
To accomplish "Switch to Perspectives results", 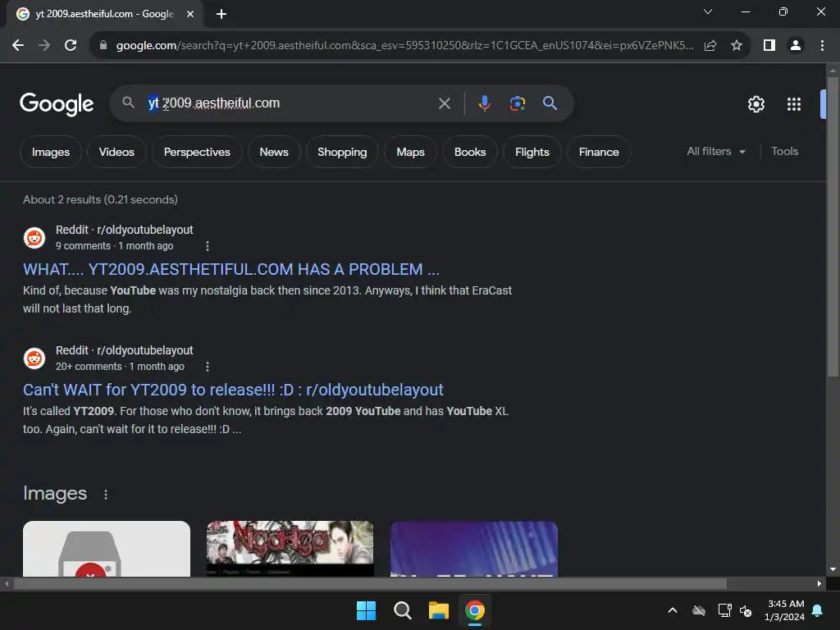I will click(x=197, y=152).
